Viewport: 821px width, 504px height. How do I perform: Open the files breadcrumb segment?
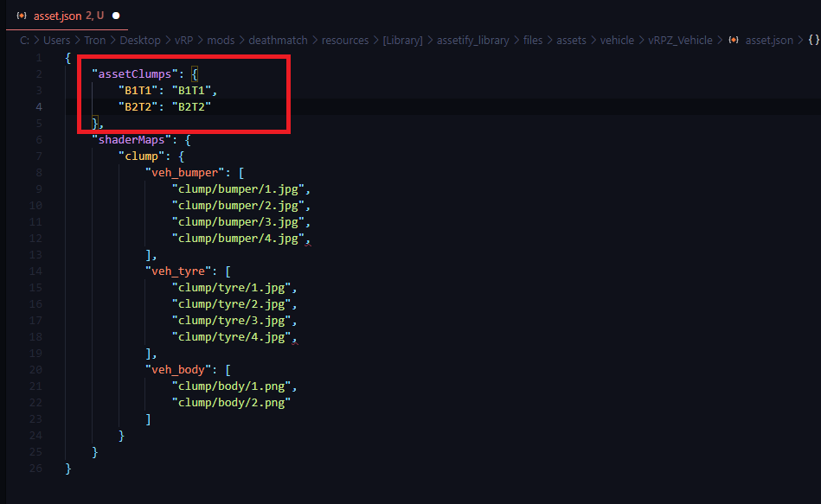533,41
